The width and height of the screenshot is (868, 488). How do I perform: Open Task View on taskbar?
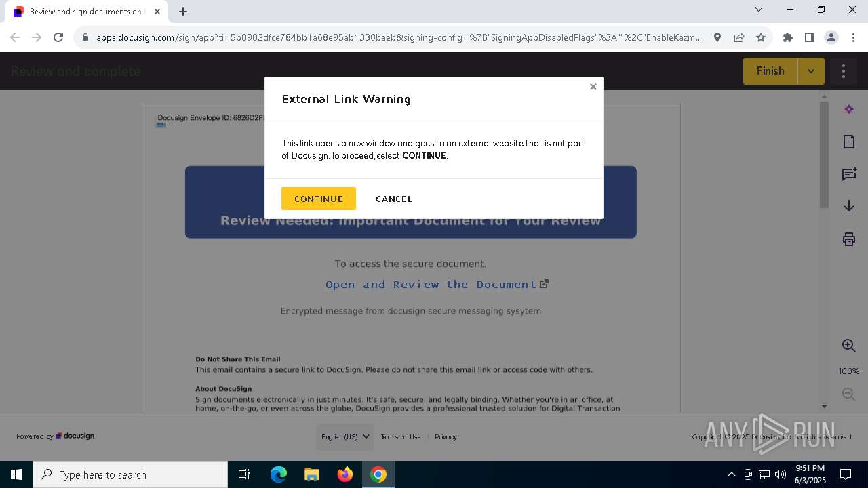[244, 474]
